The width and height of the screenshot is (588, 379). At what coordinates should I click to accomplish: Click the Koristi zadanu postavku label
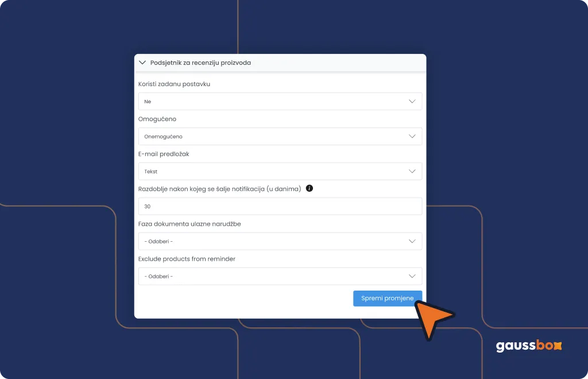[174, 84]
